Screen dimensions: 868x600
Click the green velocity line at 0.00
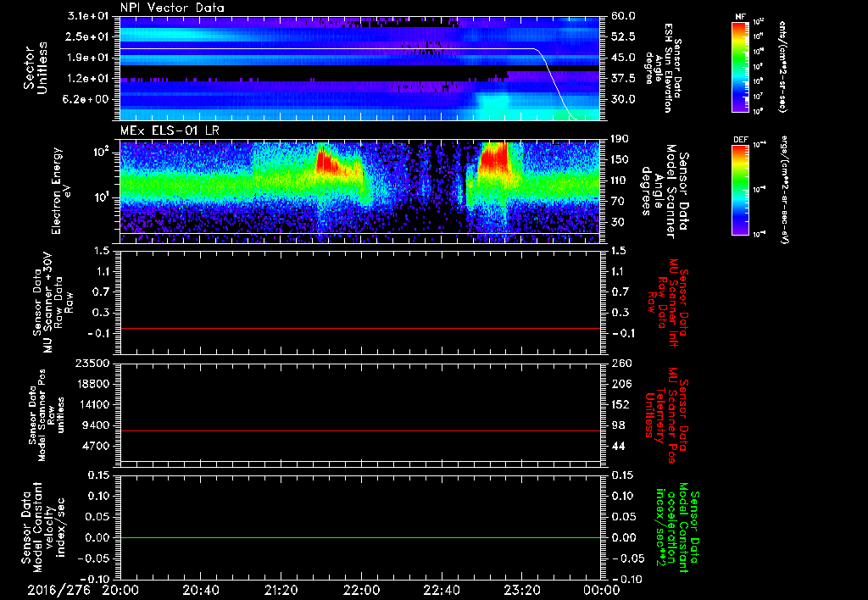(x=360, y=537)
